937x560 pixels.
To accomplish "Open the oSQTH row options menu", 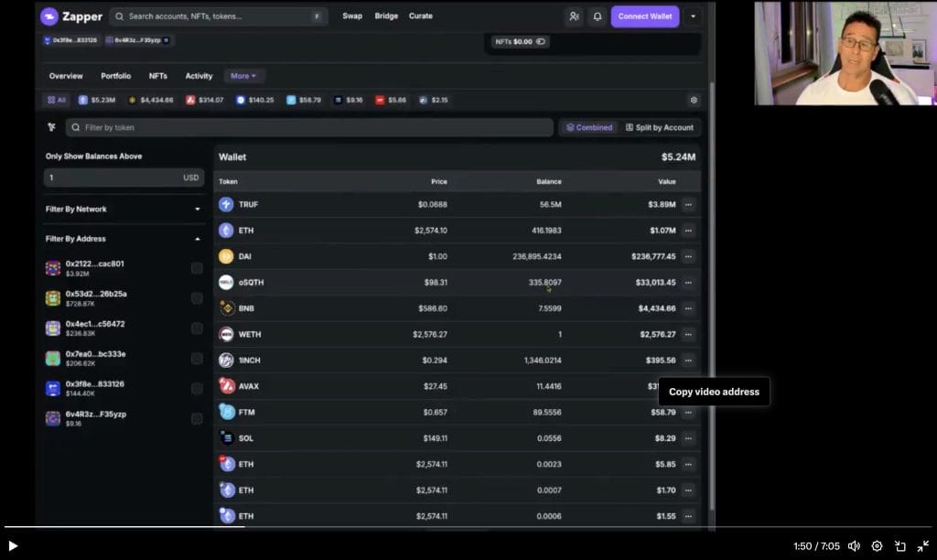I will [688, 282].
